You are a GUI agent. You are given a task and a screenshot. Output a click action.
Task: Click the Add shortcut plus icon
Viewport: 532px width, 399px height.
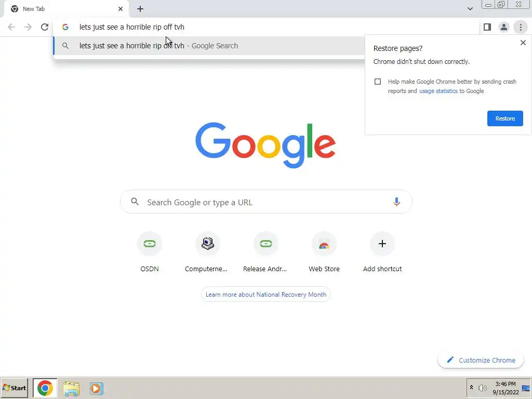tap(382, 244)
